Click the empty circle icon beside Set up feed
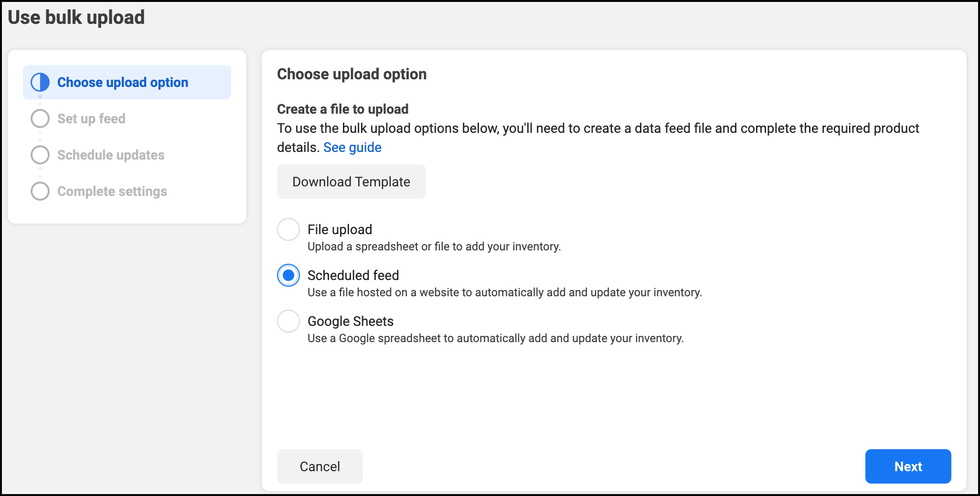 coord(40,119)
